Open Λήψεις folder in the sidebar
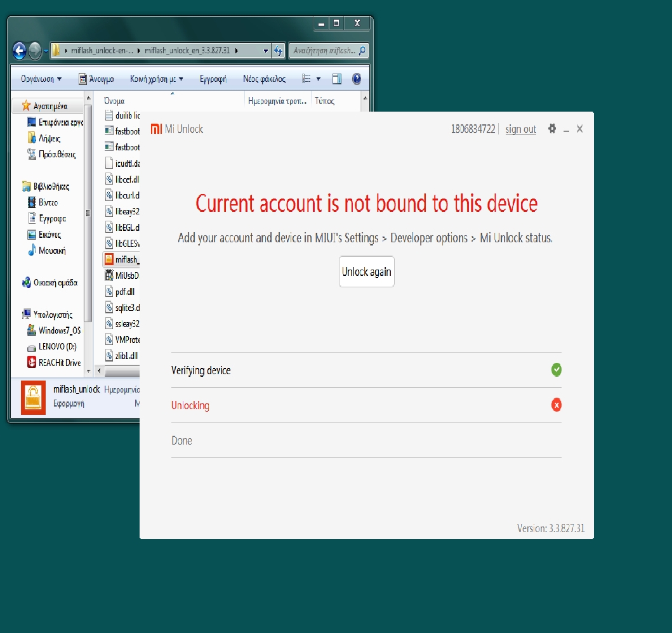 (x=44, y=138)
